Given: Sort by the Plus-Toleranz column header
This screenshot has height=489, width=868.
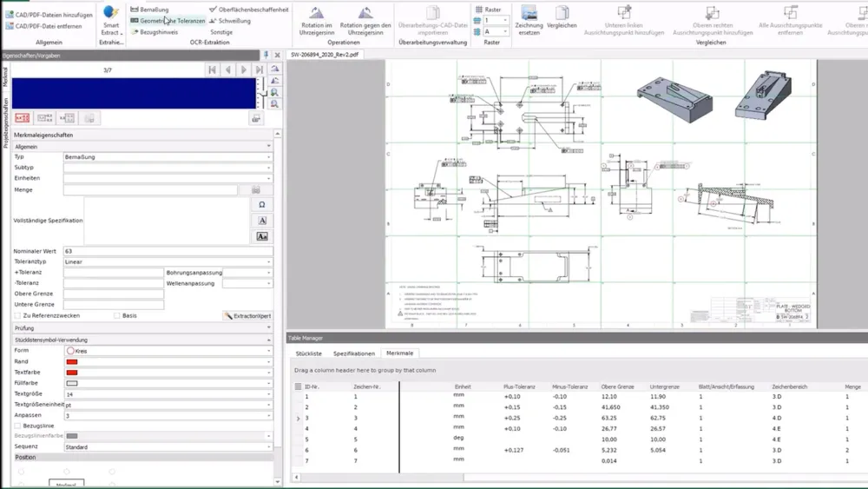Looking at the screenshot, I should coord(519,387).
